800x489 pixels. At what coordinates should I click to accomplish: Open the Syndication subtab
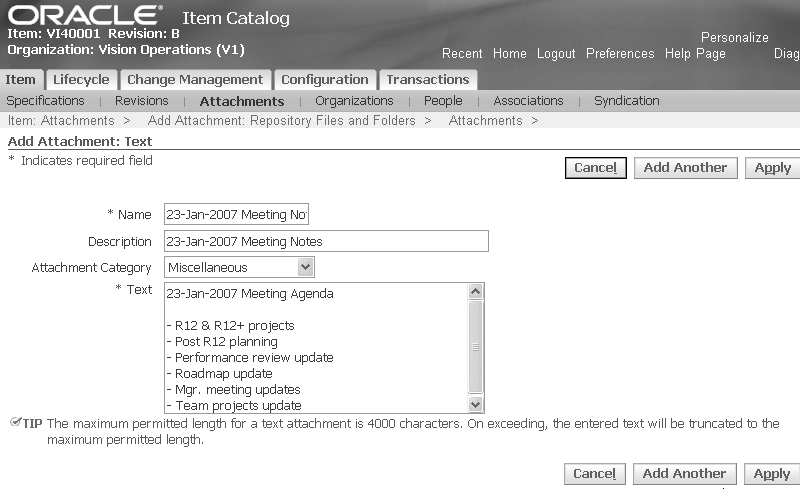click(x=627, y=101)
